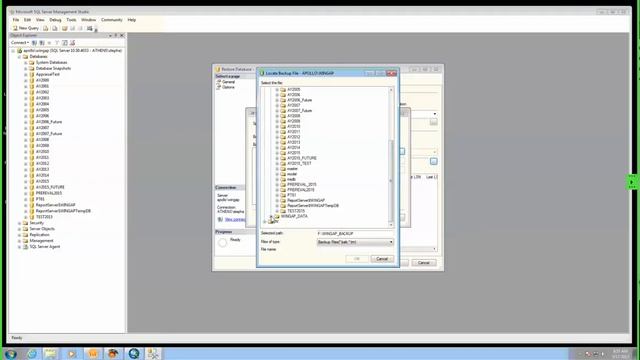Select AppraisalTest database in Object Explorer

coord(48,74)
